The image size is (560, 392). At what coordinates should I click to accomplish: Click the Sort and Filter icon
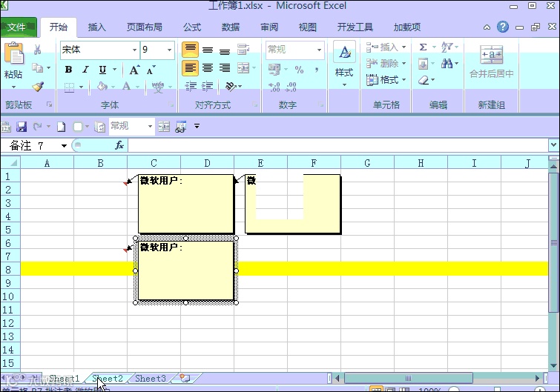pyautogui.click(x=447, y=47)
